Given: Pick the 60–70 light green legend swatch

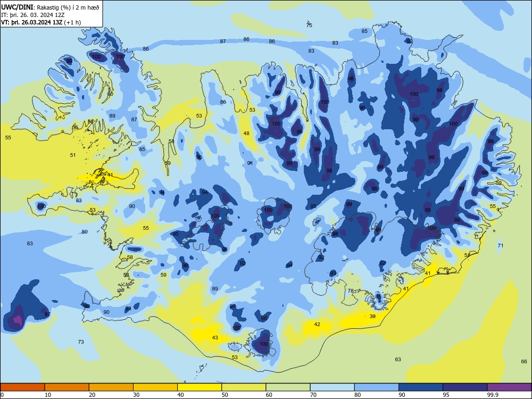Looking at the screenshot, I should pos(288,387).
